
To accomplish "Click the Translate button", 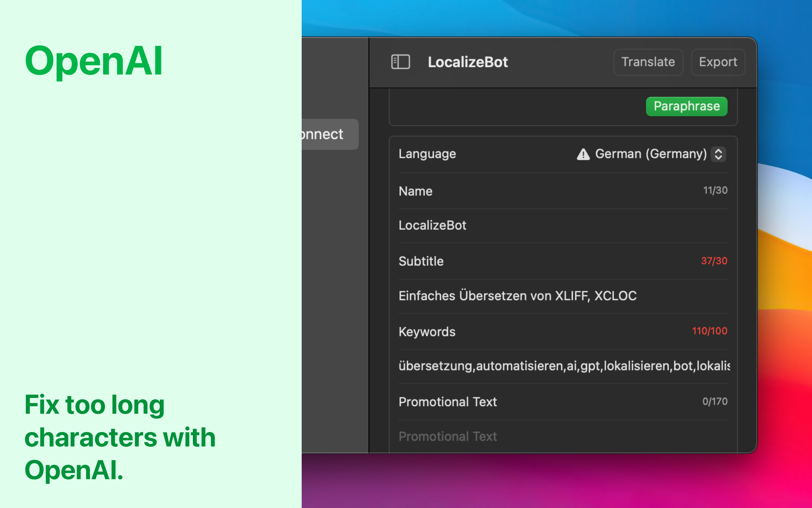I will pyautogui.click(x=648, y=62).
